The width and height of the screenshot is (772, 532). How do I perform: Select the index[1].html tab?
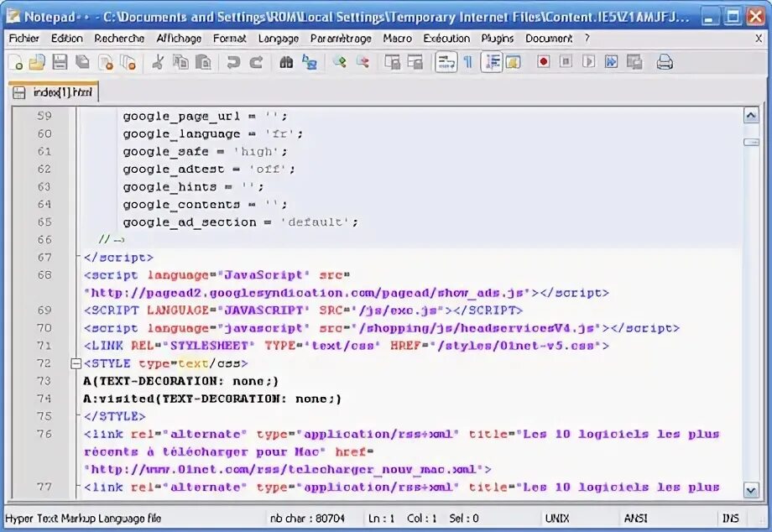click(x=54, y=92)
